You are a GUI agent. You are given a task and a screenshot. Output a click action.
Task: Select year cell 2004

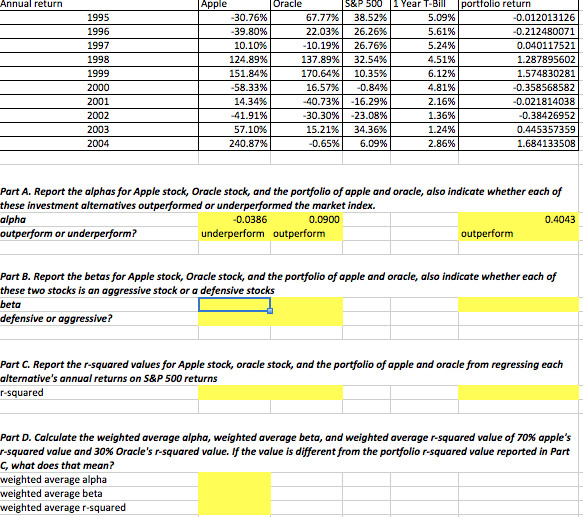[x=99, y=143]
